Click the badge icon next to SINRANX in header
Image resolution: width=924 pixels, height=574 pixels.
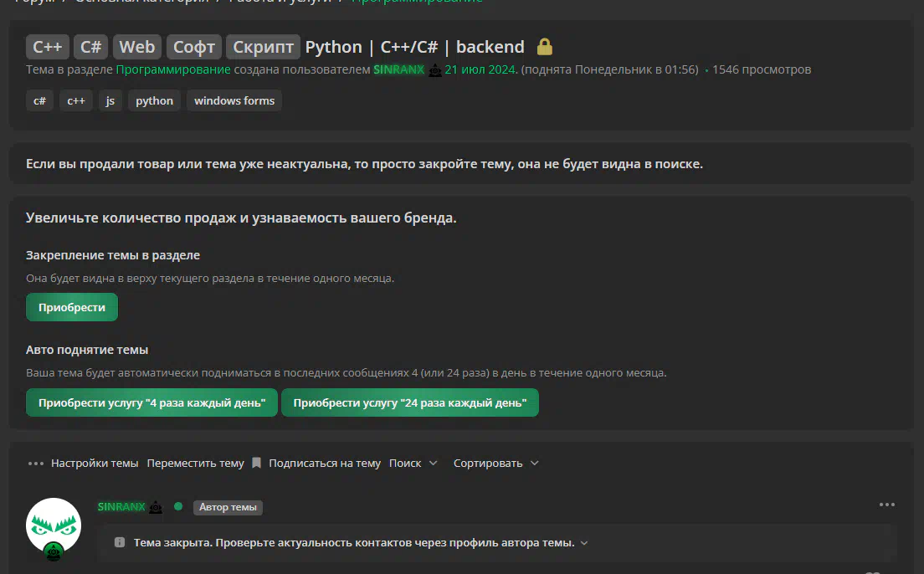[x=435, y=70]
